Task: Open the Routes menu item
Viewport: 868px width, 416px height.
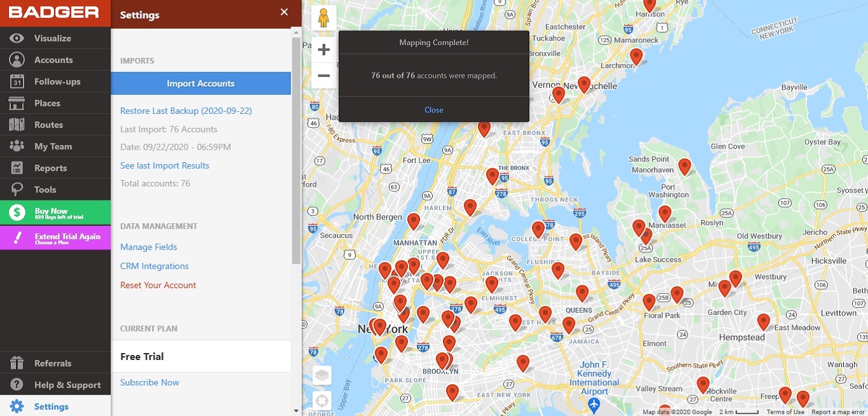Action: click(x=55, y=125)
